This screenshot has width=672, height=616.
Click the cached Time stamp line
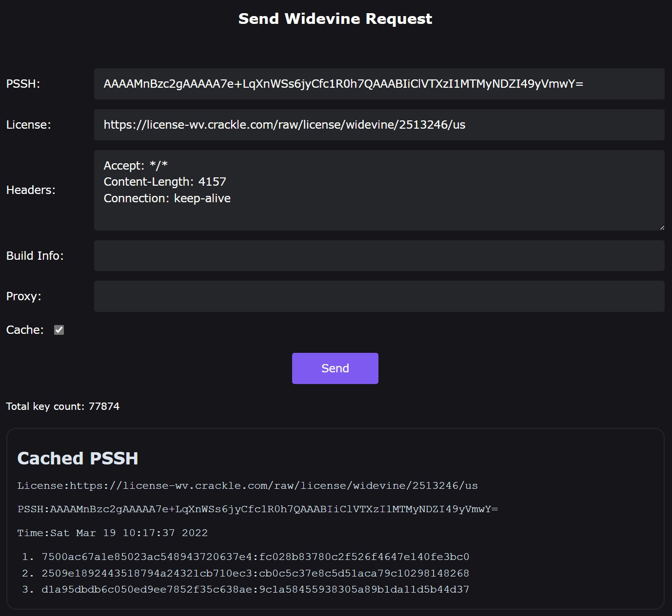click(112, 533)
